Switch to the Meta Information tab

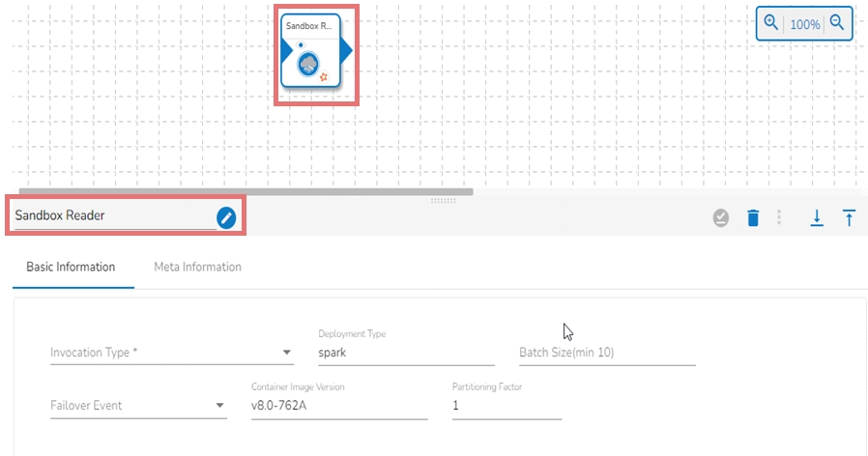tap(197, 267)
